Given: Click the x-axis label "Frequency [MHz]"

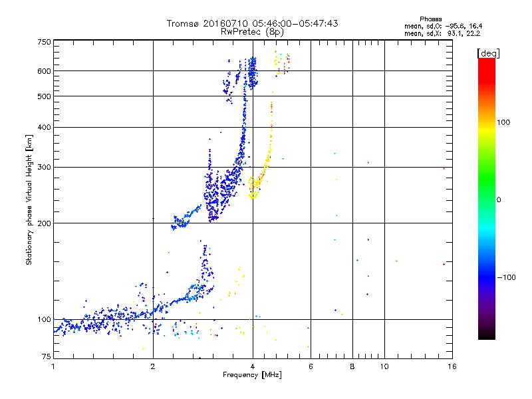Looking at the screenshot, I should point(252,375).
